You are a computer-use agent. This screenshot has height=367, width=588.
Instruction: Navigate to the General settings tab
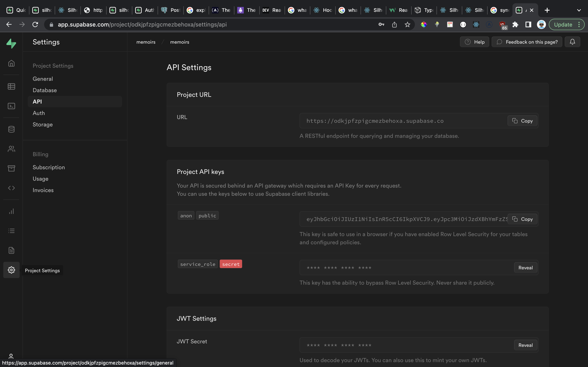pos(43,79)
